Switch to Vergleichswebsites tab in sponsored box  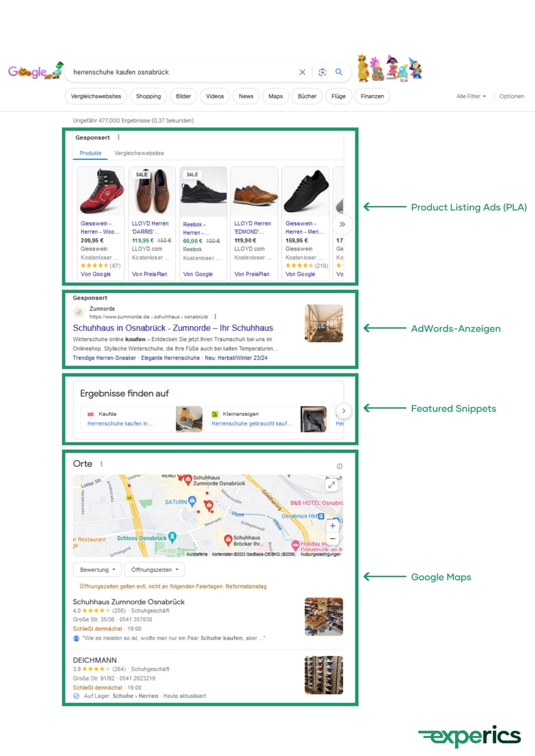pyautogui.click(x=139, y=153)
